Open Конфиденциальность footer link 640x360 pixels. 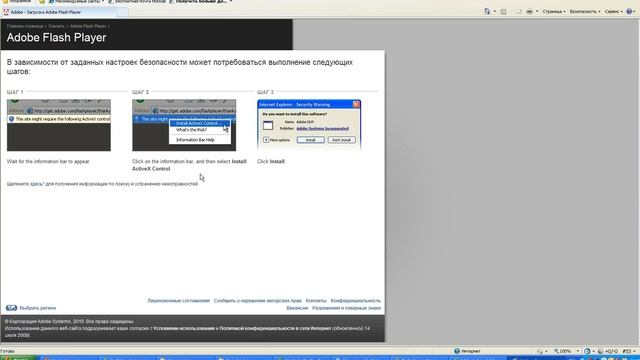point(356,301)
